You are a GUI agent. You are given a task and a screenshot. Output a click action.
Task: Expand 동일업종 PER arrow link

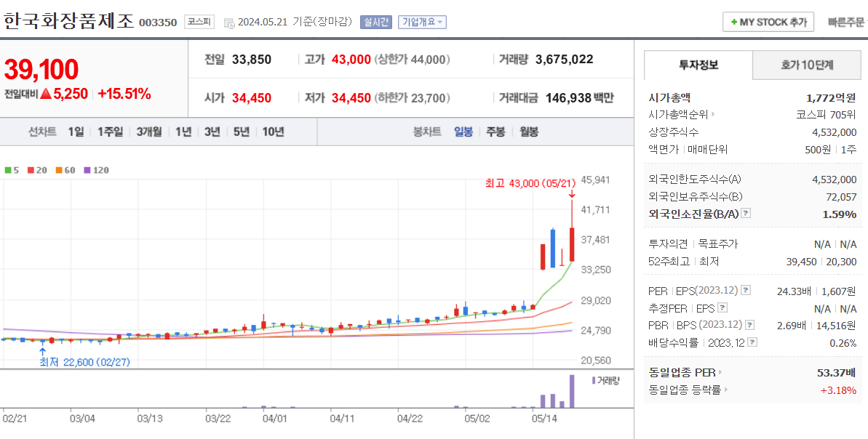pos(720,372)
